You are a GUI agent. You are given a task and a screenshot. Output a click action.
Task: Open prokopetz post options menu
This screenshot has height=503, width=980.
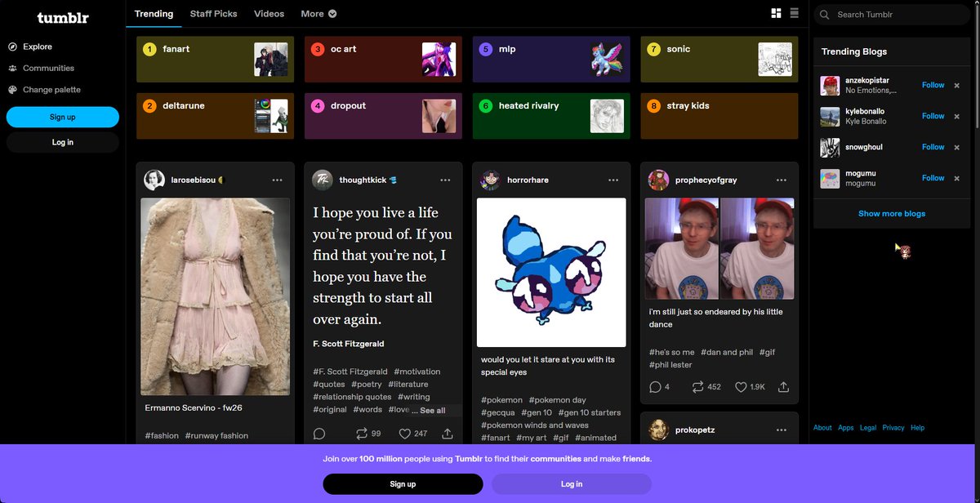click(782, 430)
